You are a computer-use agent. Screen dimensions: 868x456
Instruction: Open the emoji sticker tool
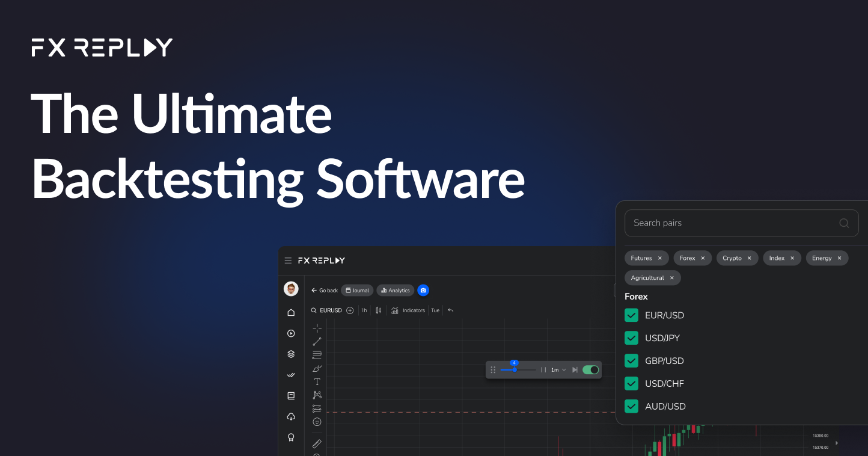tap(317, 422)
